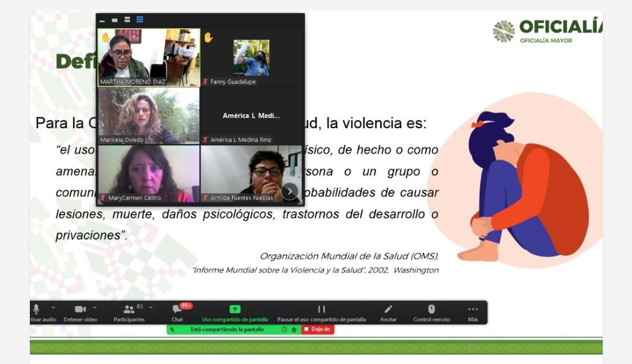
Task: Pause screen sharing with the pause icon
Action: coord(321,309)
